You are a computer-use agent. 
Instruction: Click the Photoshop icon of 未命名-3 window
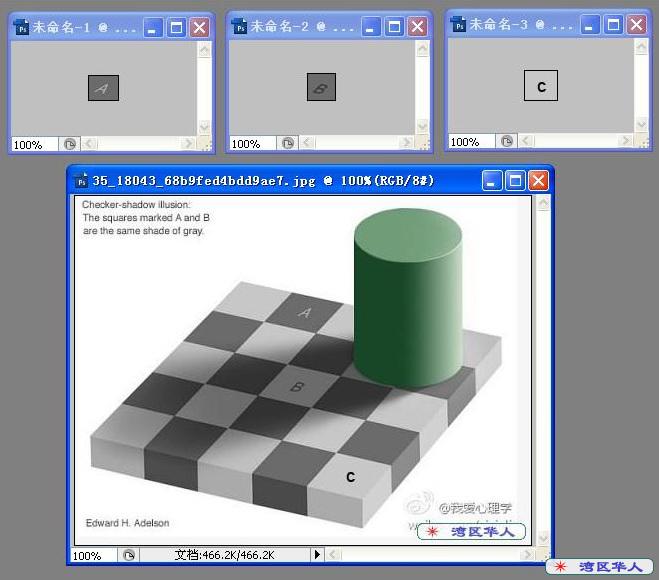click(x=459, y=25)
